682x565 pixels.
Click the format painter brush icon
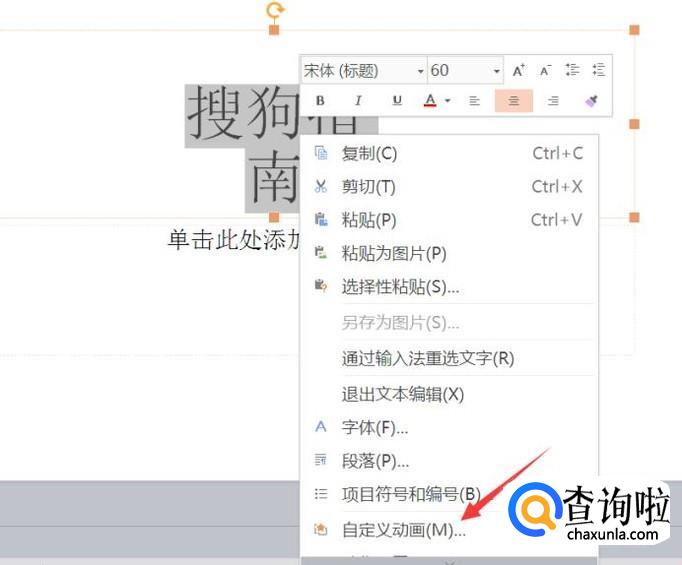(591, 101)
